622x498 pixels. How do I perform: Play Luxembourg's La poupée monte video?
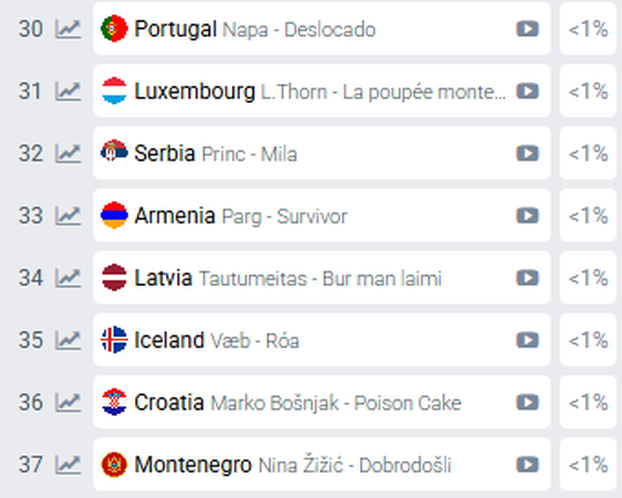[527, 91]
